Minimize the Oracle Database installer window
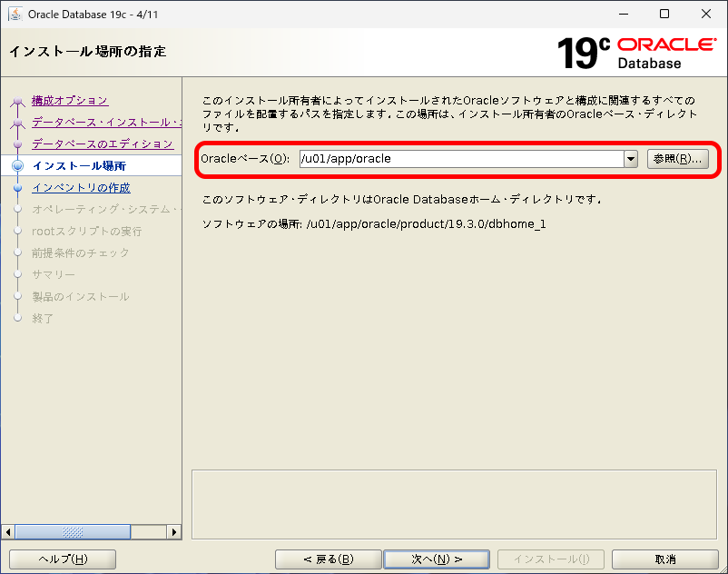The width and height of the screenshot is (728, 574). click(624, 14)
